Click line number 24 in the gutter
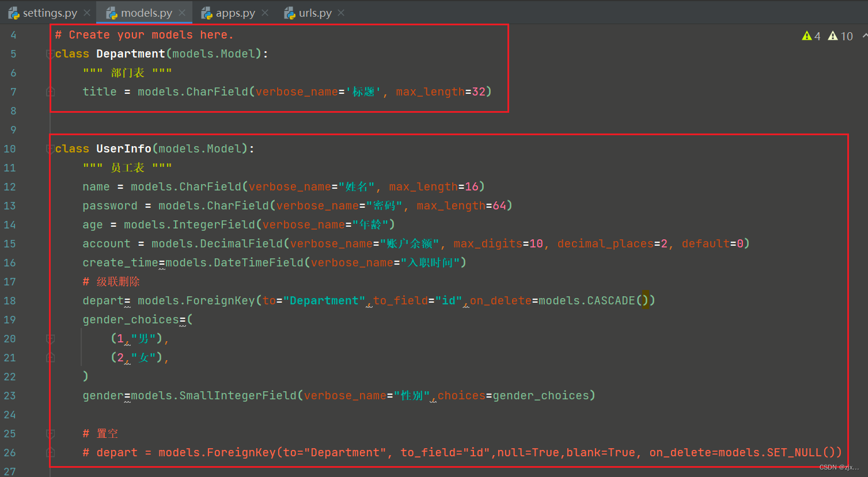The image size is (868, 477). coord(10,415)
